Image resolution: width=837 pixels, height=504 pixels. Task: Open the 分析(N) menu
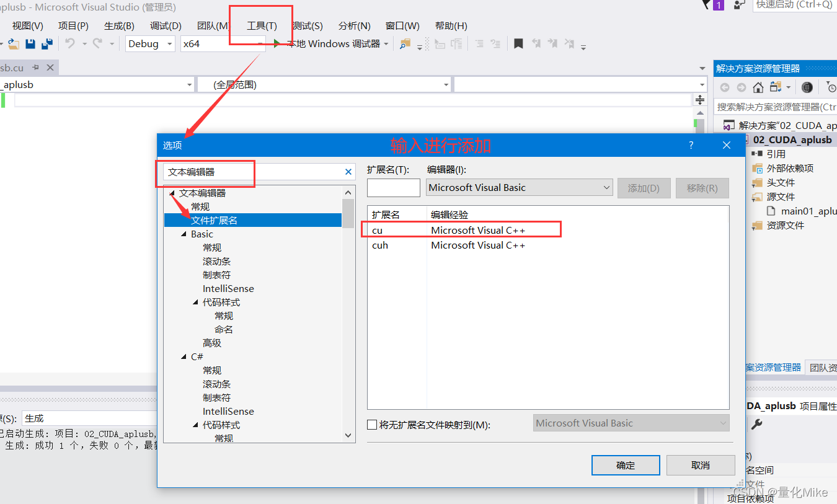[x=355, y=25]
